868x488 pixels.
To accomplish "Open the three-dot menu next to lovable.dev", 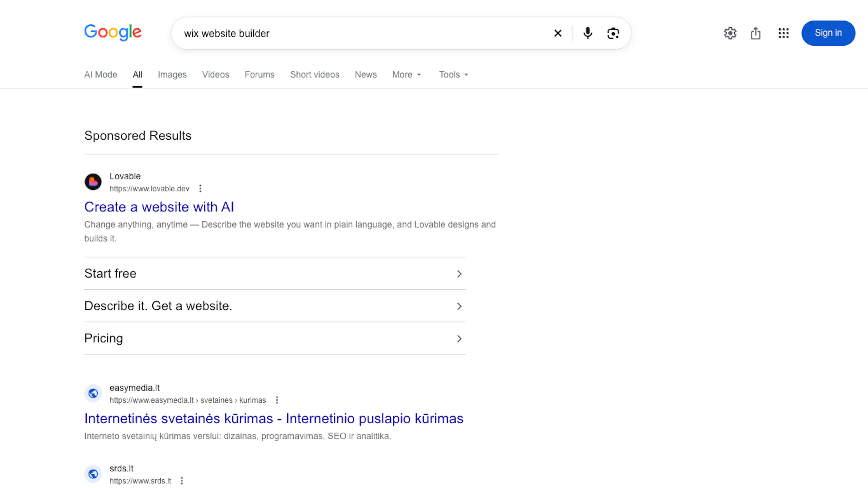I will tap(200, 189).
